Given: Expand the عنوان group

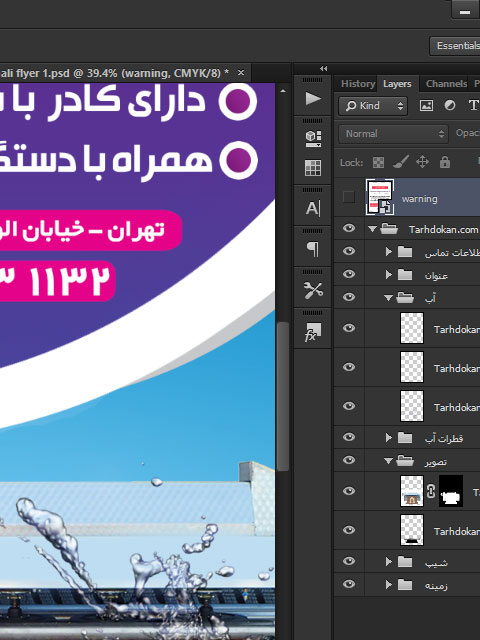Looking at the screenshot, I should coord(389,275).
